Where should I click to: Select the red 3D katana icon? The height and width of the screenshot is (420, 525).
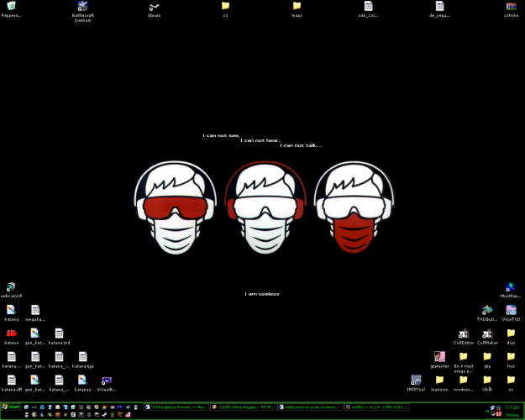pyautogui.click(x=11, y=333)
